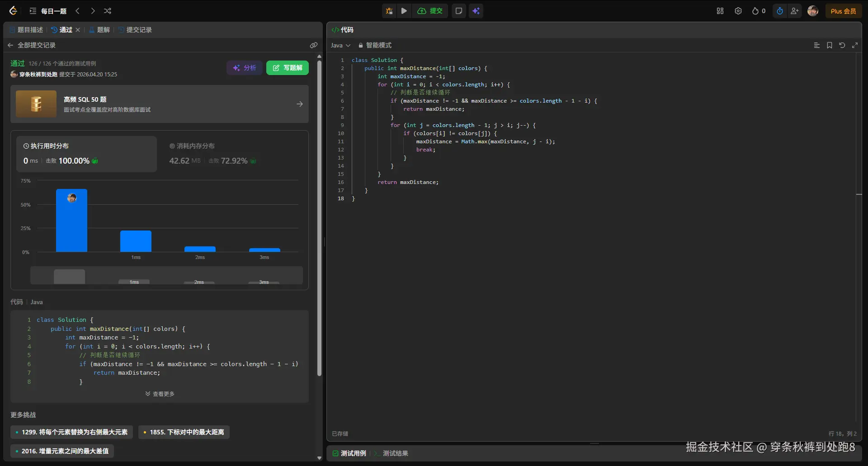Screen dimensions: 868x466
Task: Select the 执行用时分布 panel
Action: 87,154
